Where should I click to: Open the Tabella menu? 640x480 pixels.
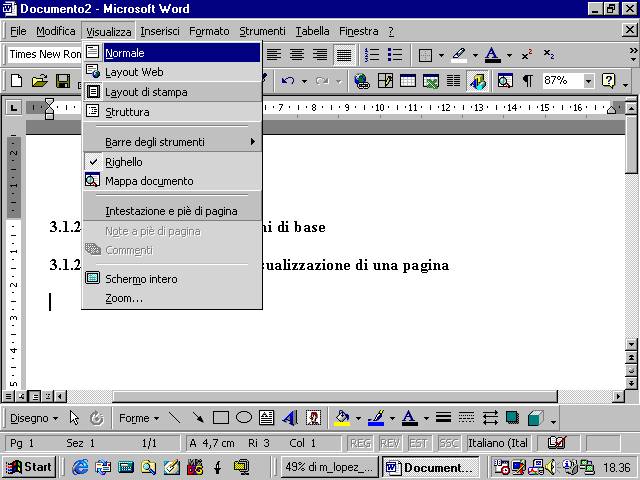pyautogui.click(x=312, y=31)
